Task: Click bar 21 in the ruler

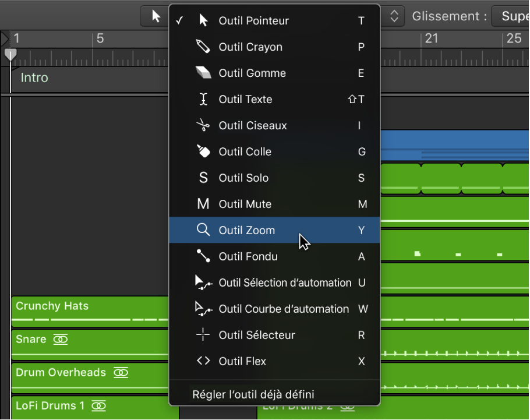Action: 432,38
